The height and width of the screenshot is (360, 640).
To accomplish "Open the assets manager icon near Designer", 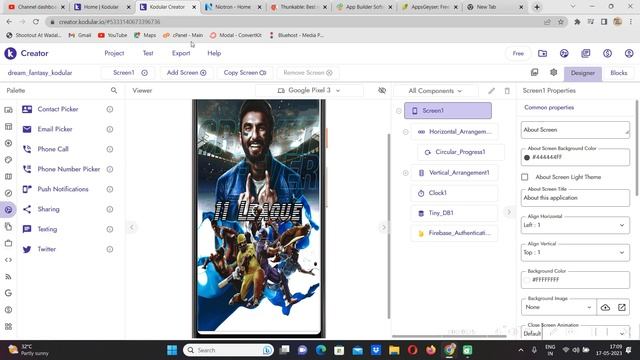I will (x=534, y=72).
